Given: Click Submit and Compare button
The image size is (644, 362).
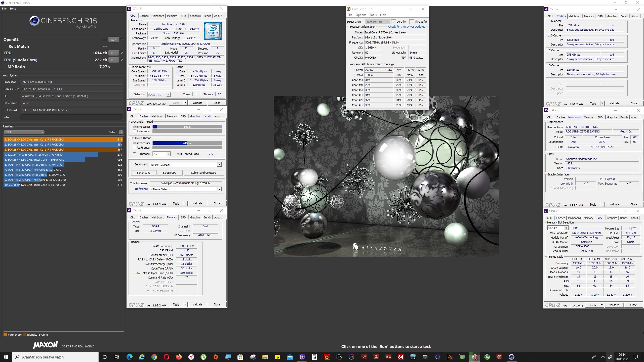Looking at the screenshot, I should (x=204, y=173).
